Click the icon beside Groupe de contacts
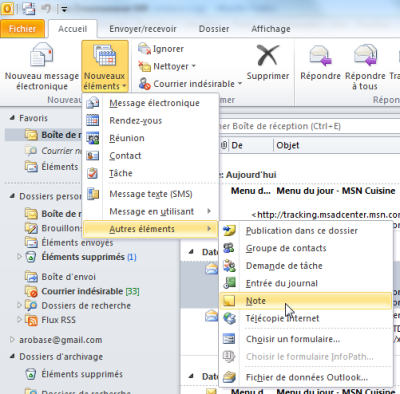This screenshot has width=400, height=394. pyautogui.click(x=229, y=248)
